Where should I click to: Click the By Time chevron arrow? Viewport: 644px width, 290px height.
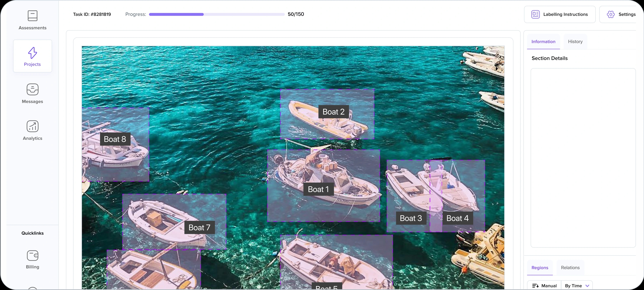pyautogui.click(x=587, y=286)
